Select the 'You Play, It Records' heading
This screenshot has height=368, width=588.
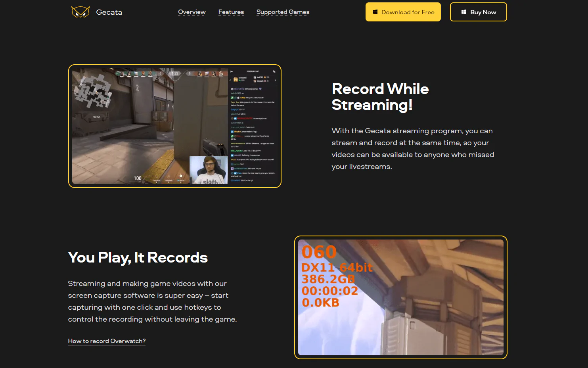pyautogui.click(x=138, y=257)
